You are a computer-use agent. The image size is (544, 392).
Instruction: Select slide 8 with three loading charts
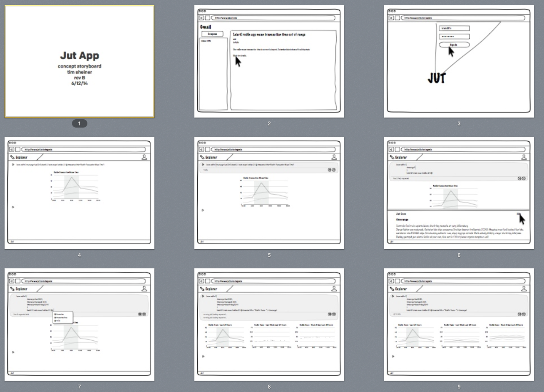(269, 324)
